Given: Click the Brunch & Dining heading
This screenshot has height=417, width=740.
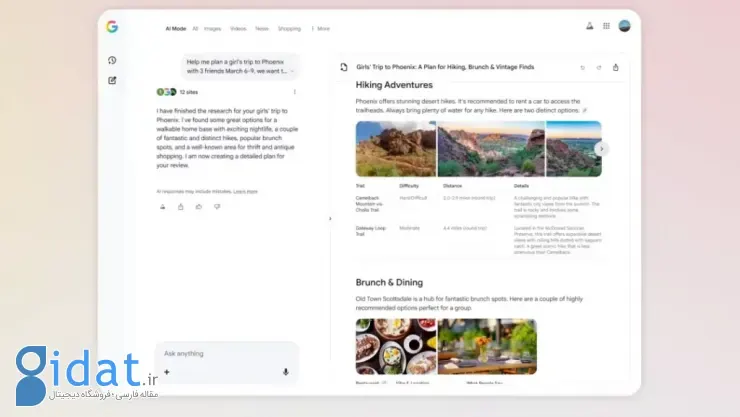Looking at the screenshot, I should pos(389,283).
